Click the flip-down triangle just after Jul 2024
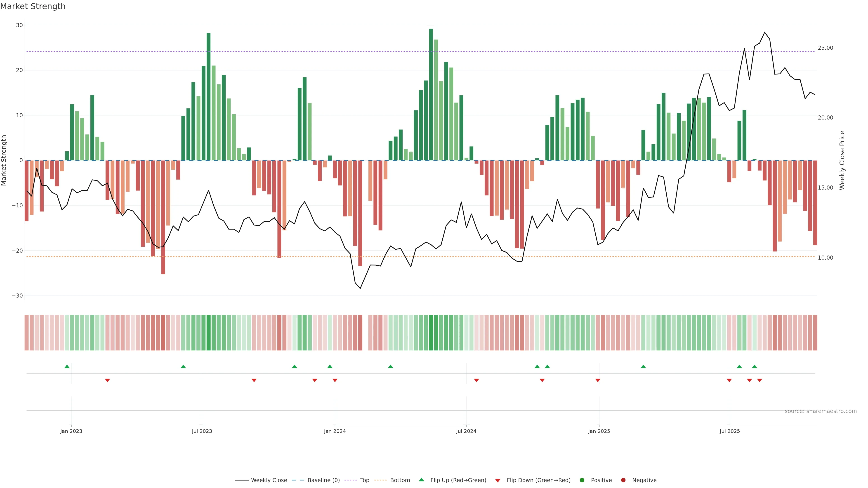The width and height of the screenshot is (868, 488). tap(476, 380)
